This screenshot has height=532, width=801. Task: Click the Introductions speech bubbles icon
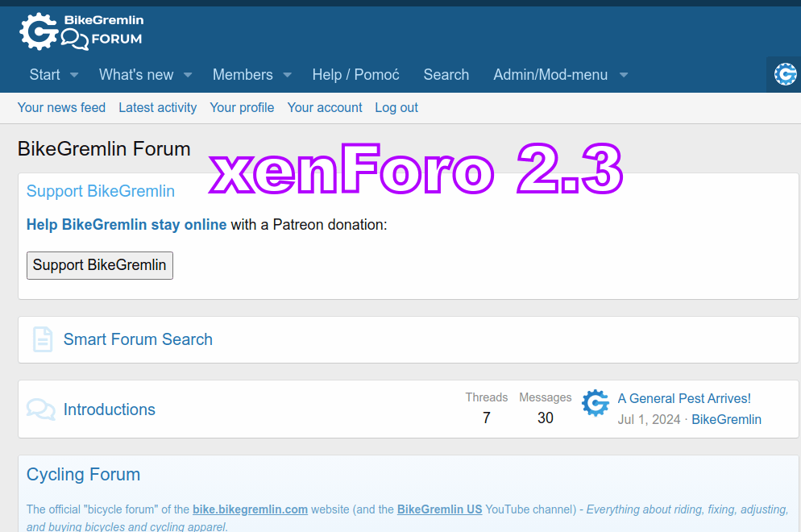(x=41, y=409)
